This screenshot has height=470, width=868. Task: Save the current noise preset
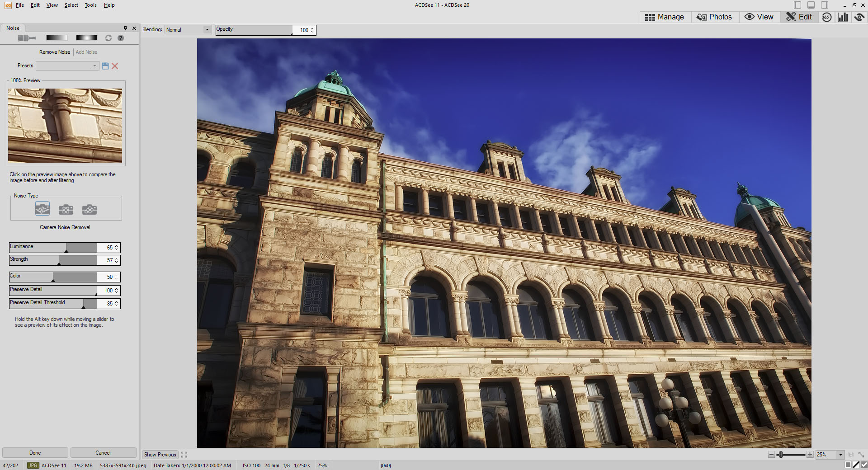[x=105, y=66]
